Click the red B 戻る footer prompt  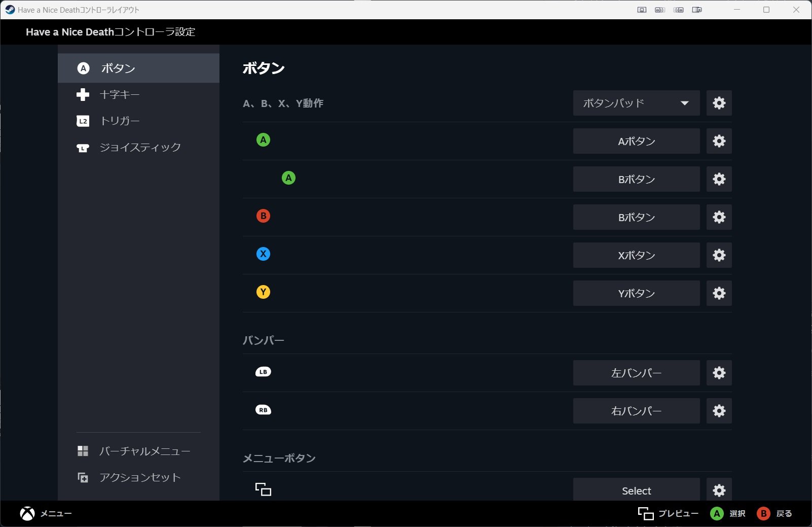[774, 514]
